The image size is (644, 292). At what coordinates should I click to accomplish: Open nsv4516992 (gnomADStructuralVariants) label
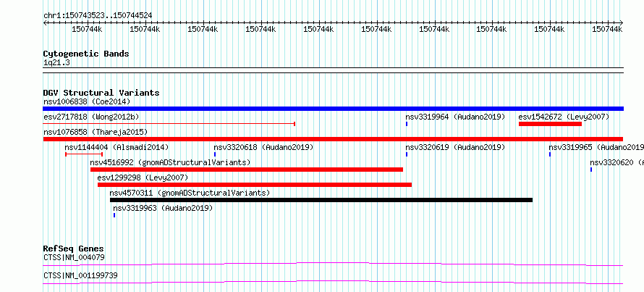(170, 162)
